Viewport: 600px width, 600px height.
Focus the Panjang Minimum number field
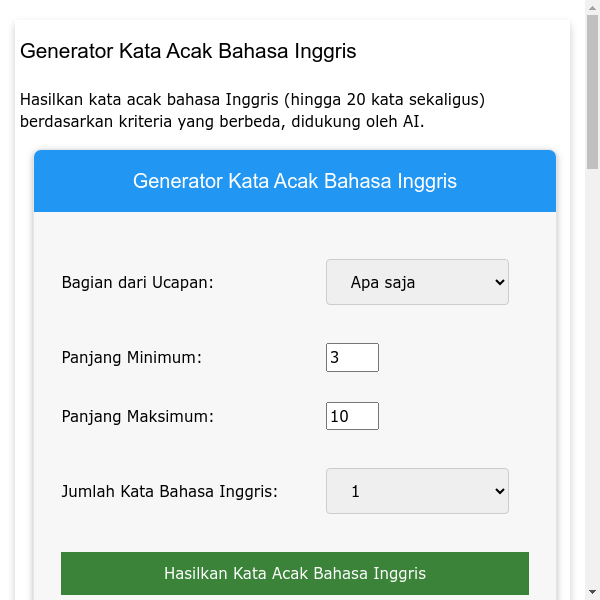pyautogui.click(x=352, y=357)
